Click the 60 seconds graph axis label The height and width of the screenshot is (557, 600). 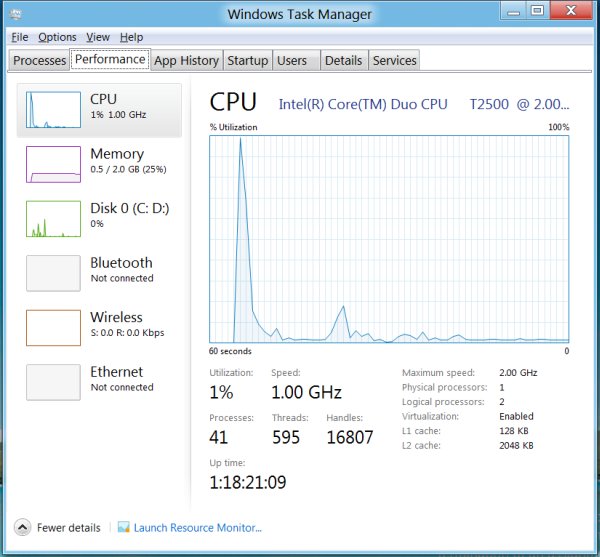(x=230, y=351)
